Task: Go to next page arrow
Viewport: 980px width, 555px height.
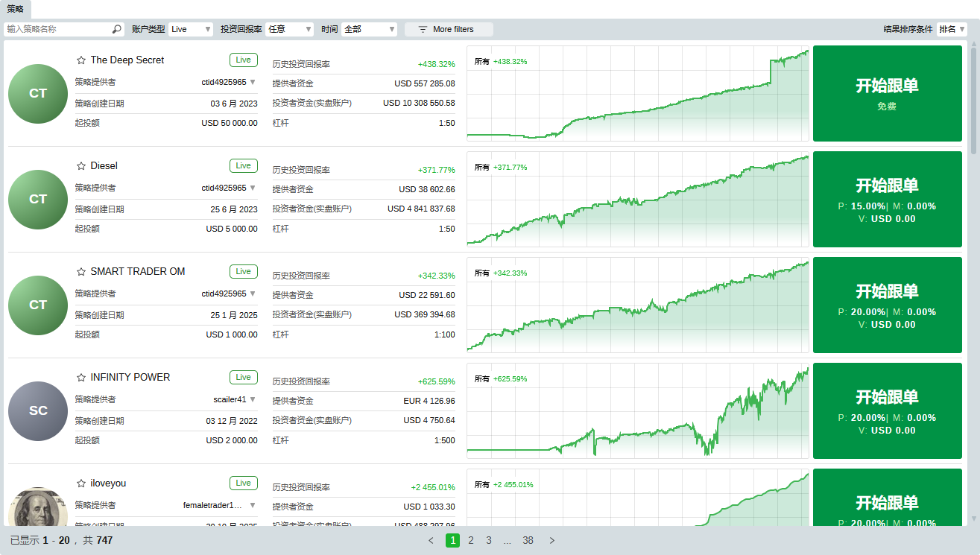Action: (552, 541)
